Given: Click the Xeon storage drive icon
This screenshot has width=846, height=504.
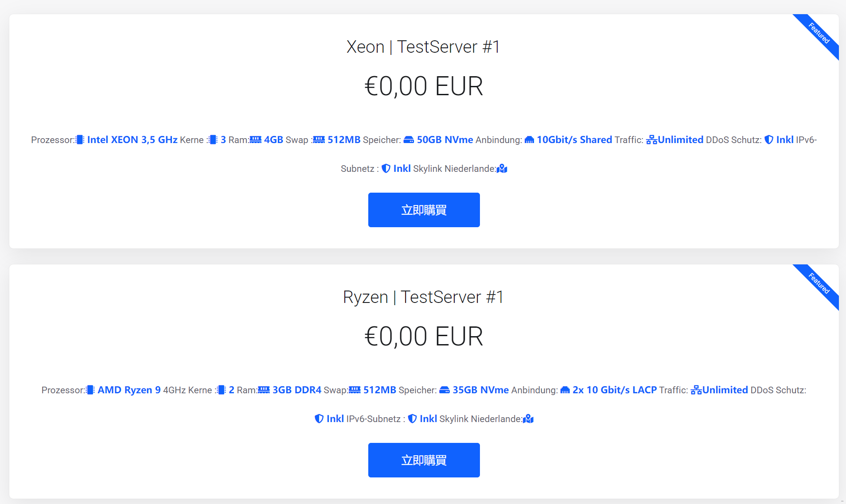Looking at the screenshot, I should [x=409, y=140].
